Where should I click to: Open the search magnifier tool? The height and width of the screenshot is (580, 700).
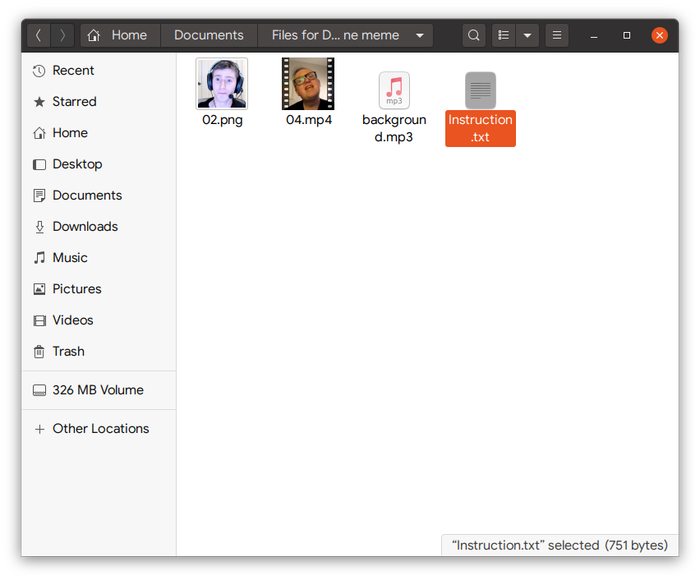click(x=474, y=35)
